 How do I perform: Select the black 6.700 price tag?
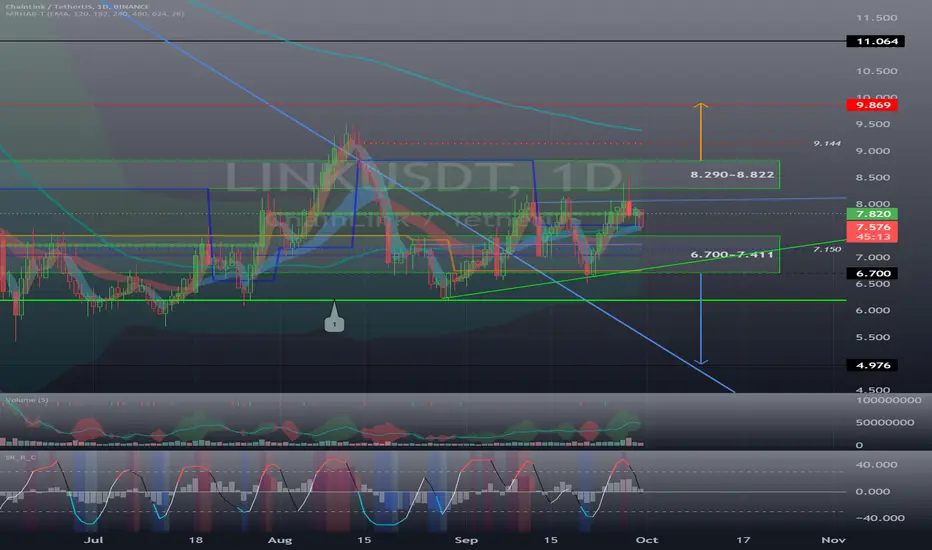[872, 274]
